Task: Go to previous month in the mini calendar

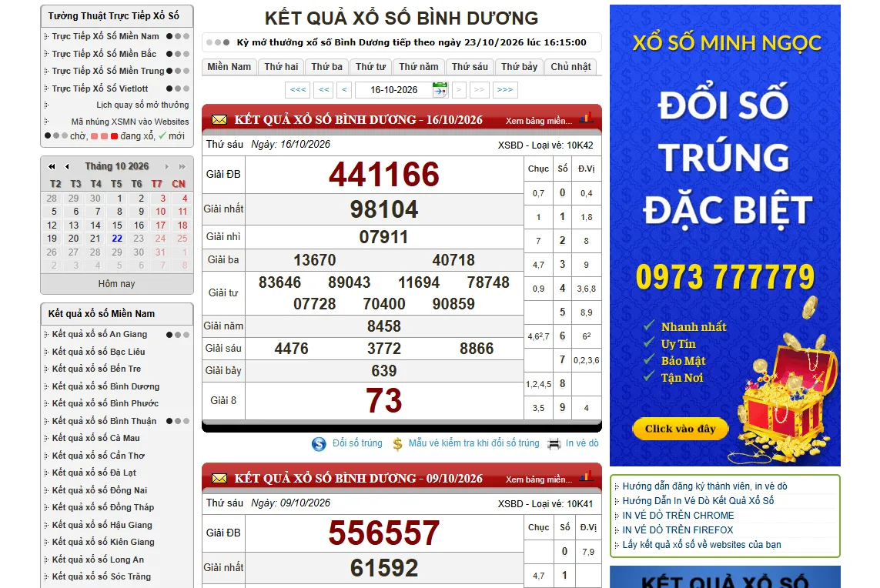Action: pos(67,167)
